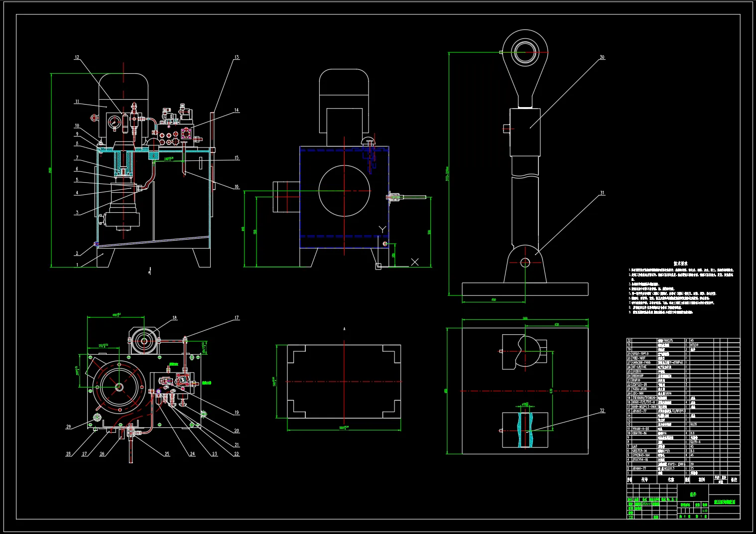756x534 pixels.
Task: Select the Y160M-4-B5 code in the parts list
Action: pos(640,429)
